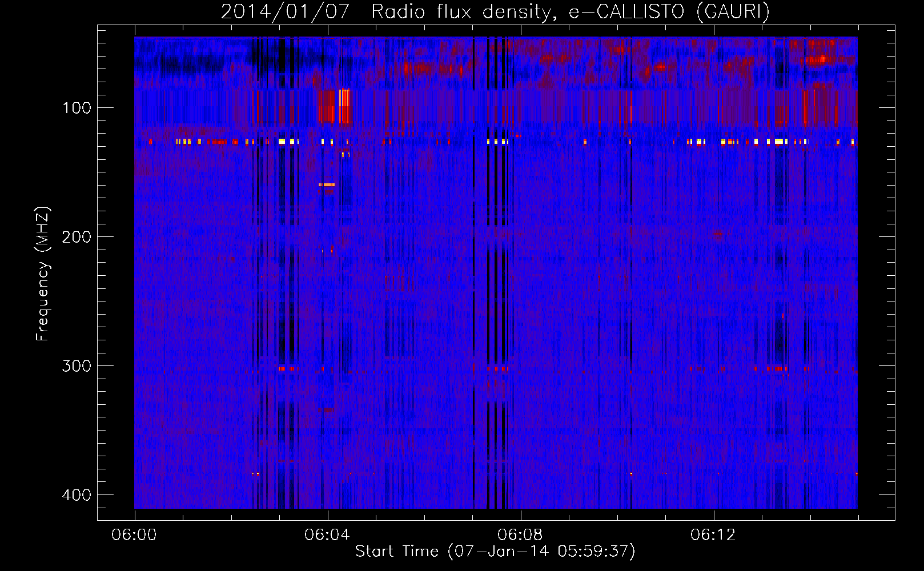Viewport: 924px width, 571px height.
Task: Click the '06:04' time tick label
Action: pos(327,535)
